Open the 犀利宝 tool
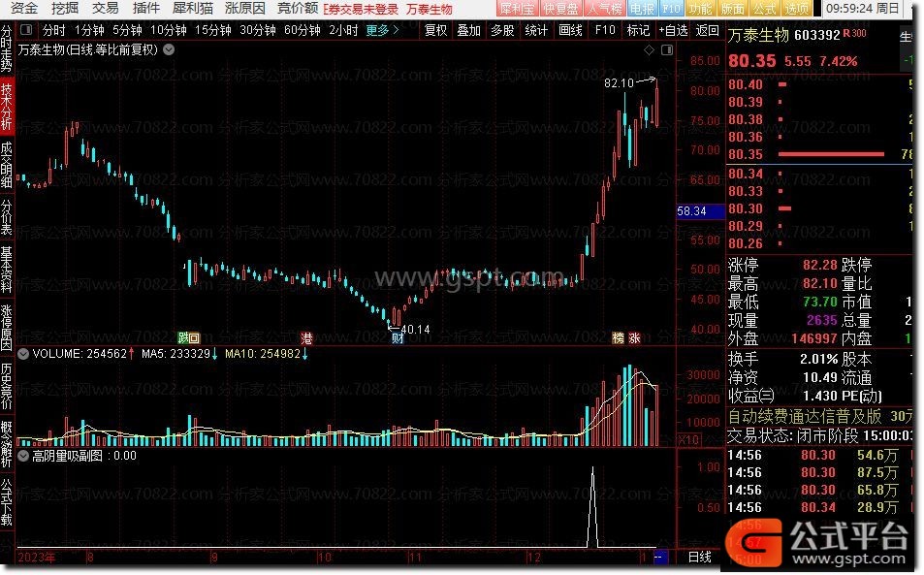924x575 pixels. point(517,9)
